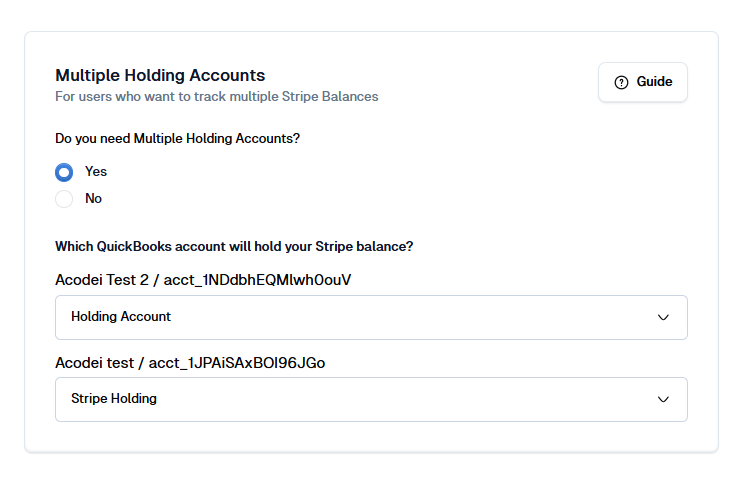Click the selected "Stripe Holding" value text

pyautogui.click(x=114, y=398)
